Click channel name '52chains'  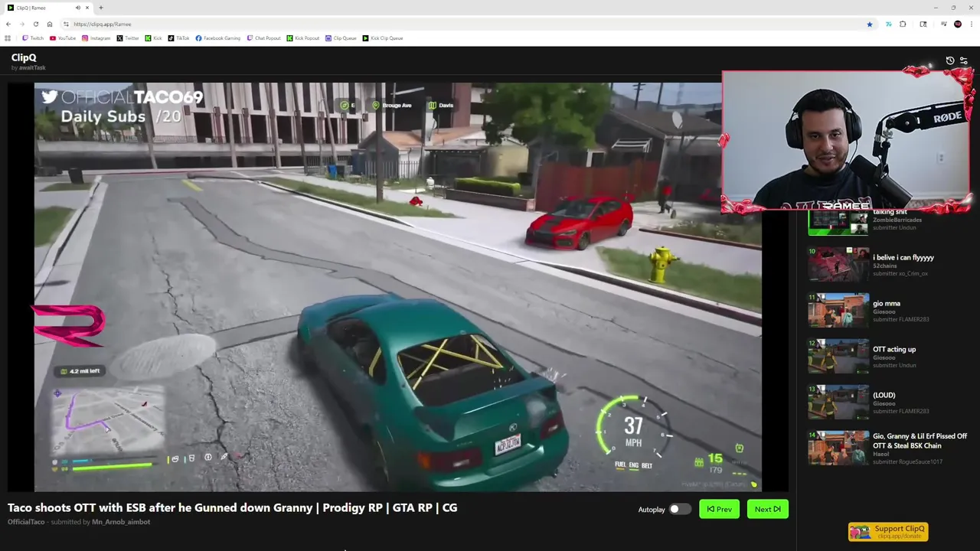(884, 266)
